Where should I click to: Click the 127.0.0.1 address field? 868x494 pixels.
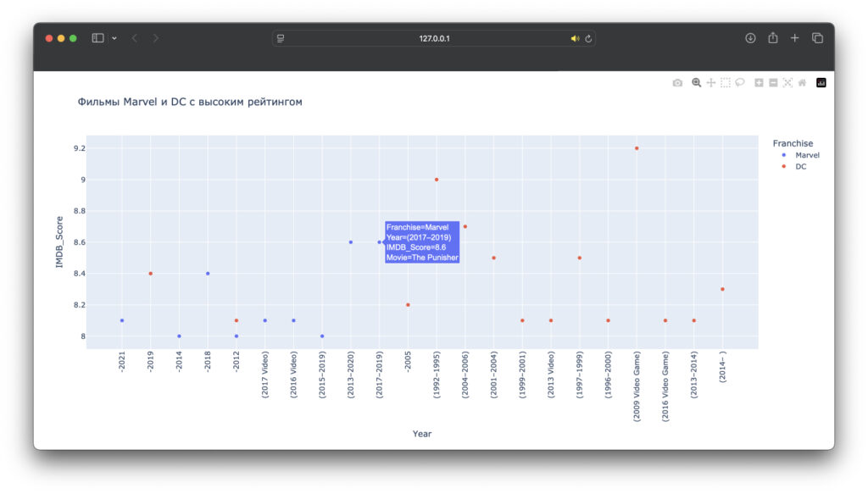click(x=434, y=38)
